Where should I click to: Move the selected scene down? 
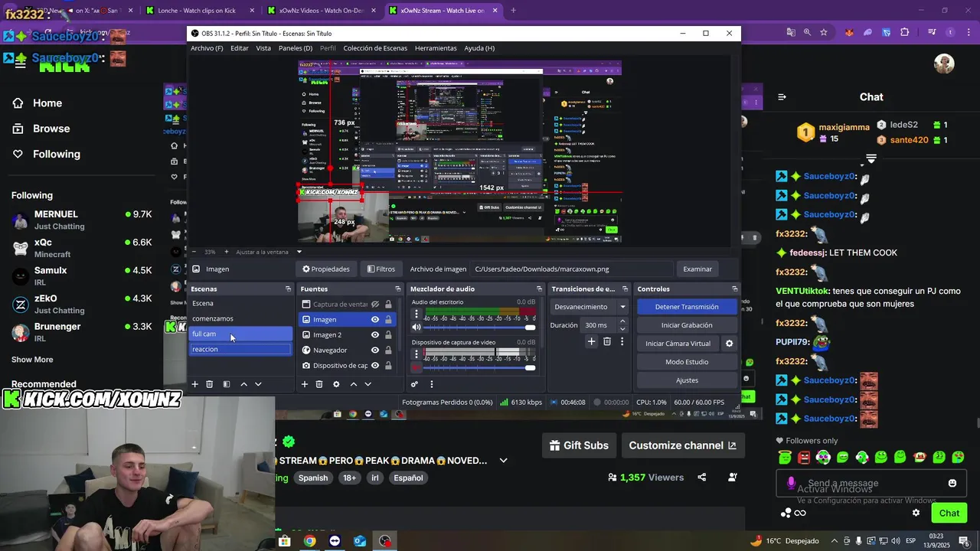[258, 384]
